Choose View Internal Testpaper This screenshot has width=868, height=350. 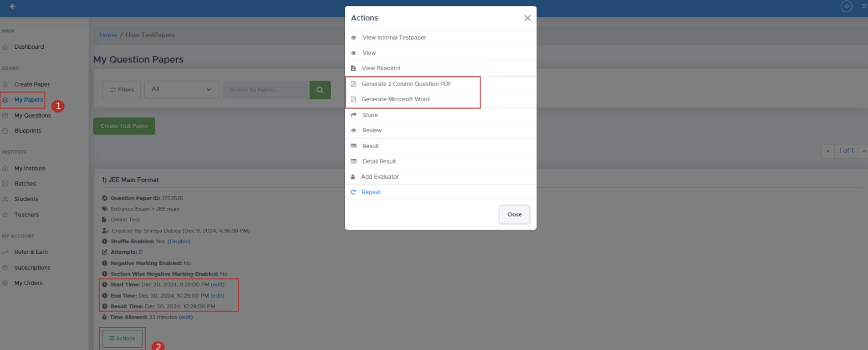point(394,38)
